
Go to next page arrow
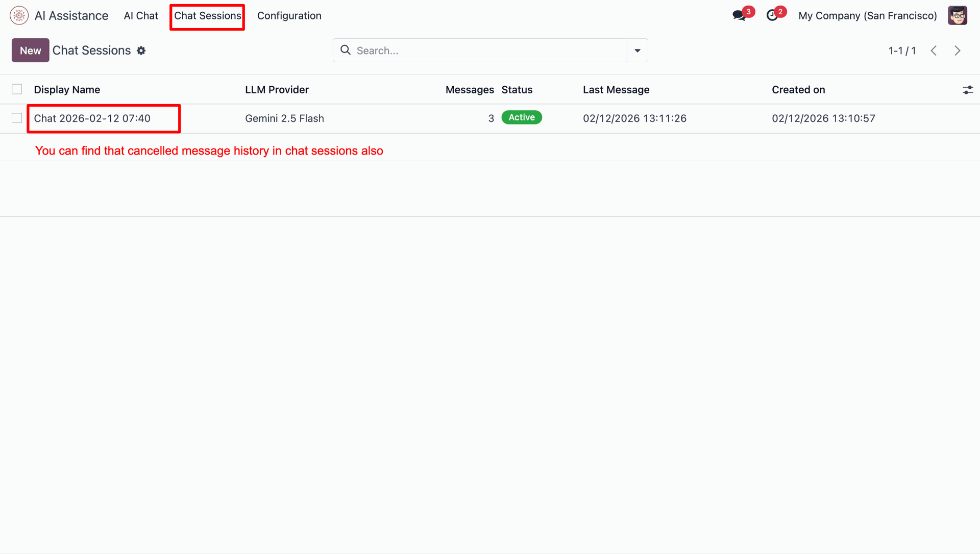click(x=957, y=51)
